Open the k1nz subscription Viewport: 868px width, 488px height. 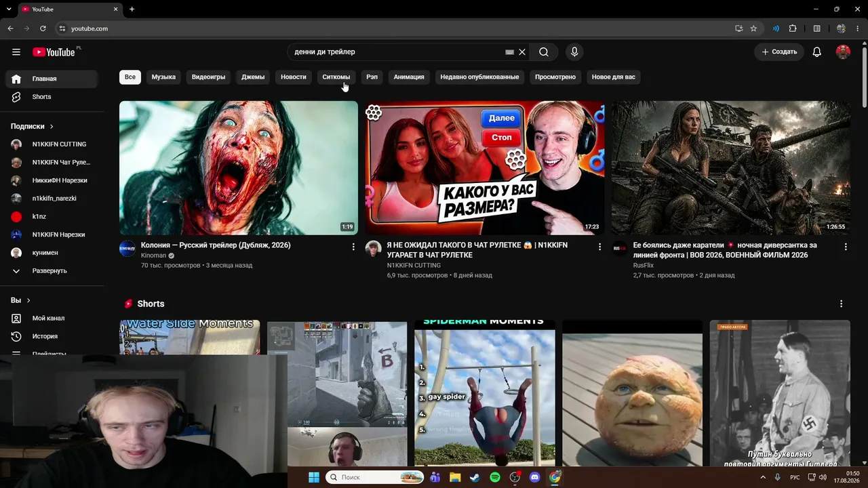coord(52,217)
